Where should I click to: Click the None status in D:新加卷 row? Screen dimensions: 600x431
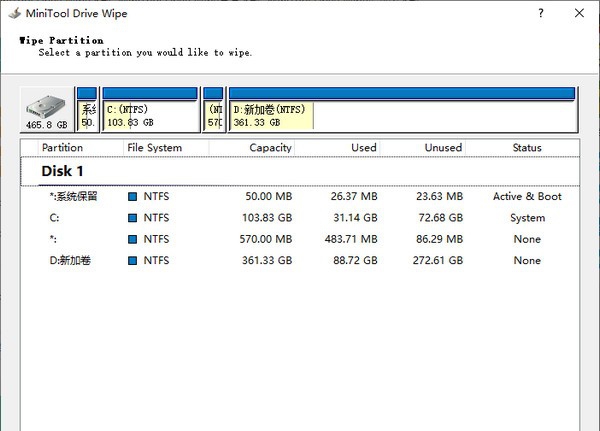(x=527, y=261)
